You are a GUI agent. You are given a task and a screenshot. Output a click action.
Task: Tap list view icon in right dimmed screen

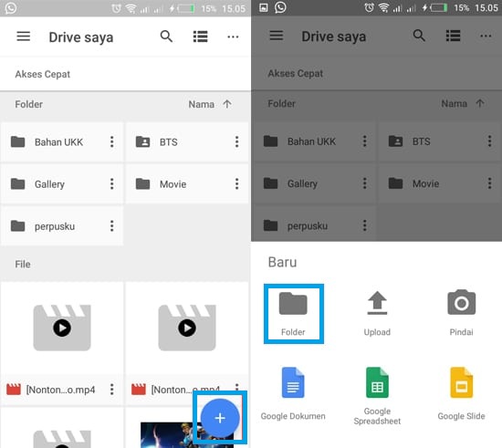point(454,36)
